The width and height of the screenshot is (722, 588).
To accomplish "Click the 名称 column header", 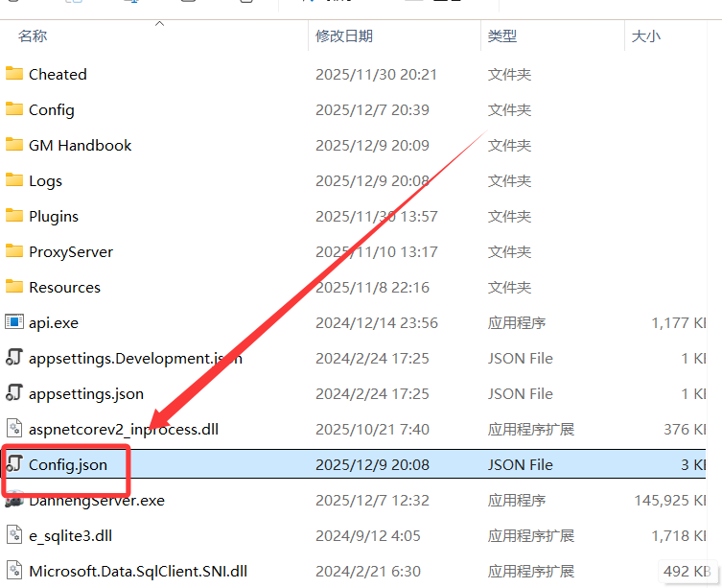I will (34, 36).
